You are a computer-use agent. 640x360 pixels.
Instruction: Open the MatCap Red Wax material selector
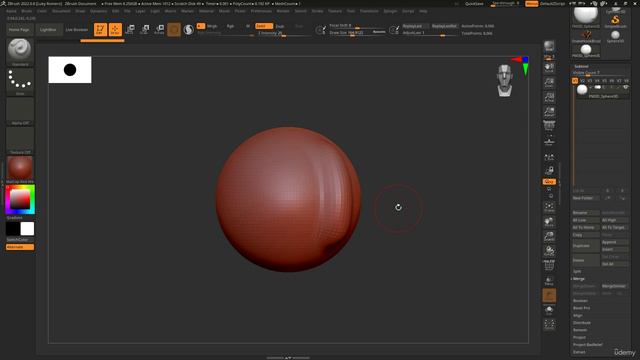(20, 169)
